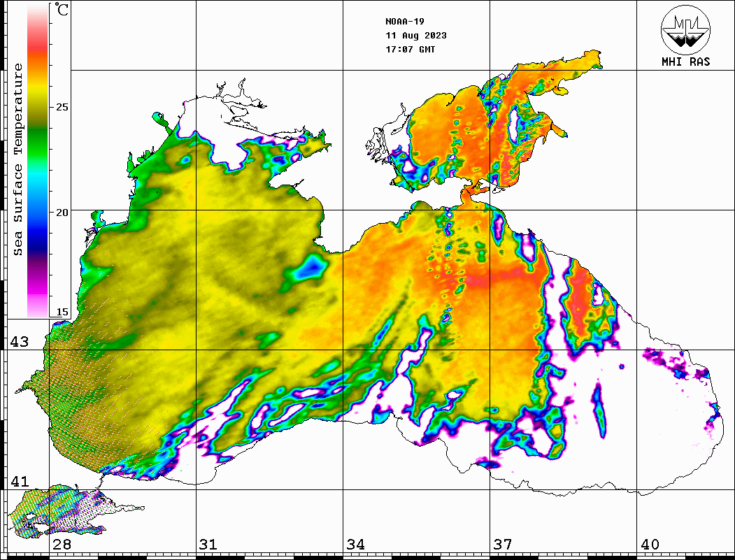The height and width of the screenshot is (560, 735).
Task: Click longitude label 40
Action: click(x=650, y=544)
